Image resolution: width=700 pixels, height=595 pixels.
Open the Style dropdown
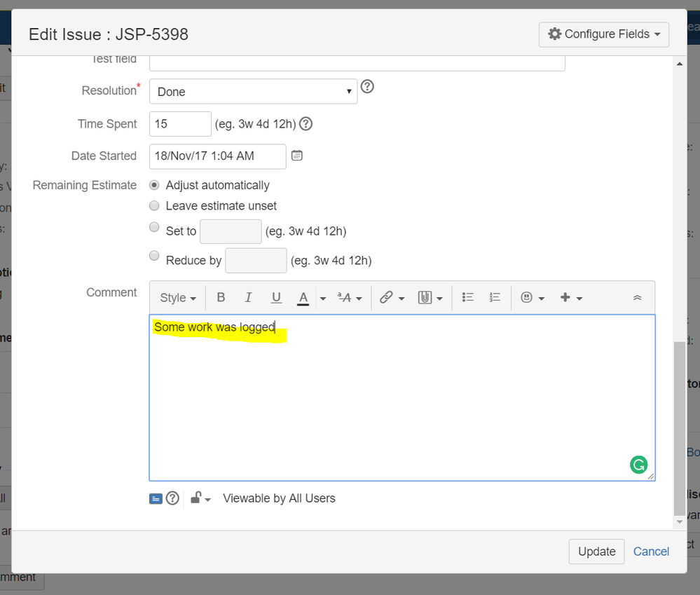[x=178, y=298]
